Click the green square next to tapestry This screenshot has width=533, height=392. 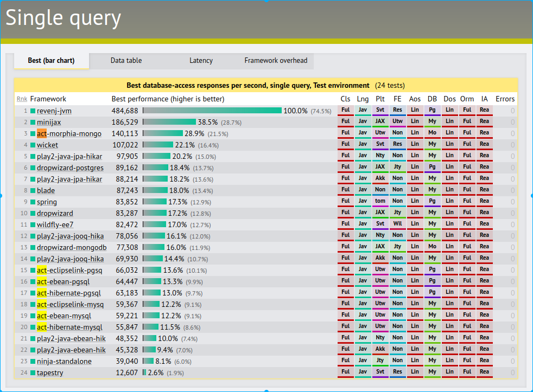coord(33,373)
